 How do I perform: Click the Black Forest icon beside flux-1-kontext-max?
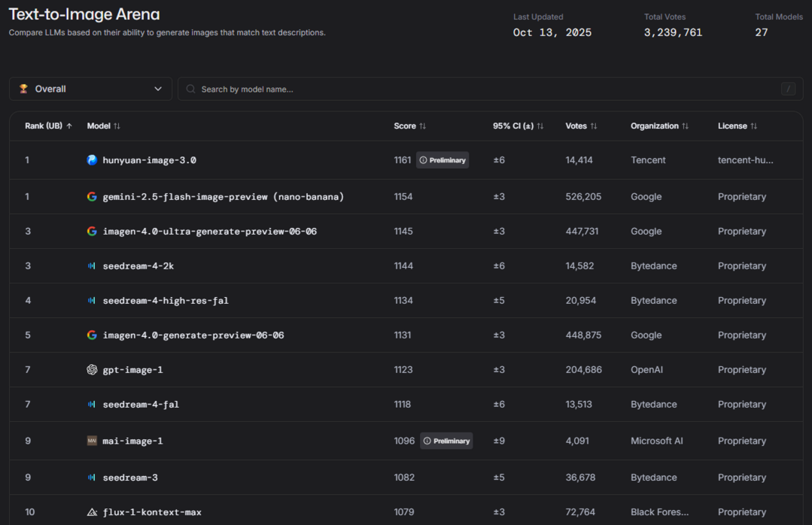click(92, 512)
